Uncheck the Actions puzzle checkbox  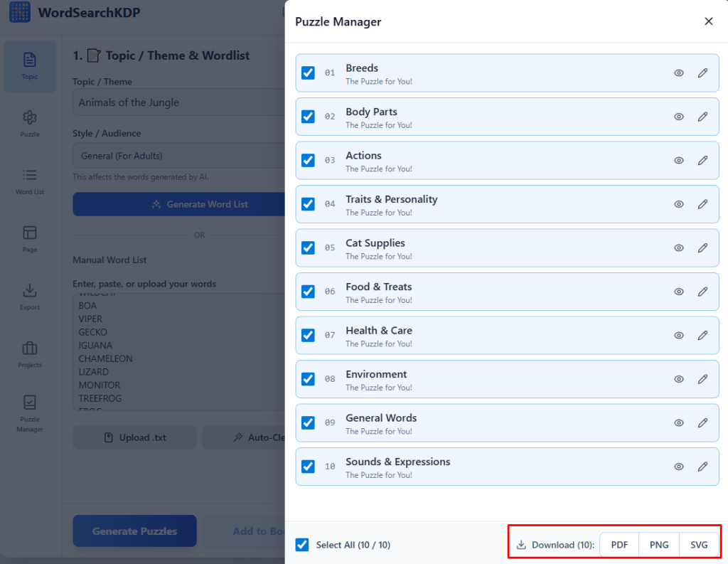pos(308,160)
